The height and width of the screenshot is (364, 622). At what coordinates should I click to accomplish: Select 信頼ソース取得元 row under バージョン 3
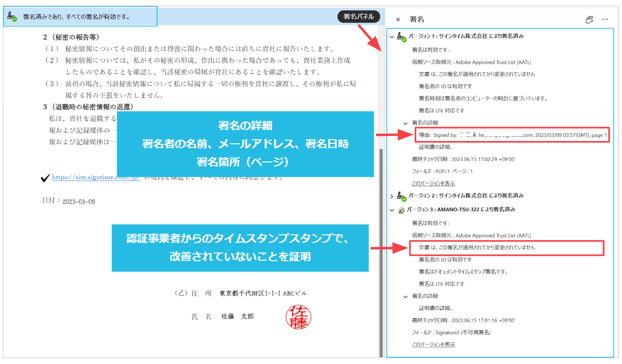pyautogui.click(x=471, y=236)
